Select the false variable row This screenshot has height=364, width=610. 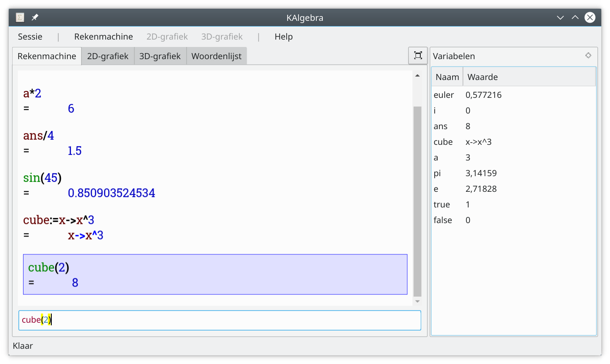pyautogui.click(x=514, y=220)
